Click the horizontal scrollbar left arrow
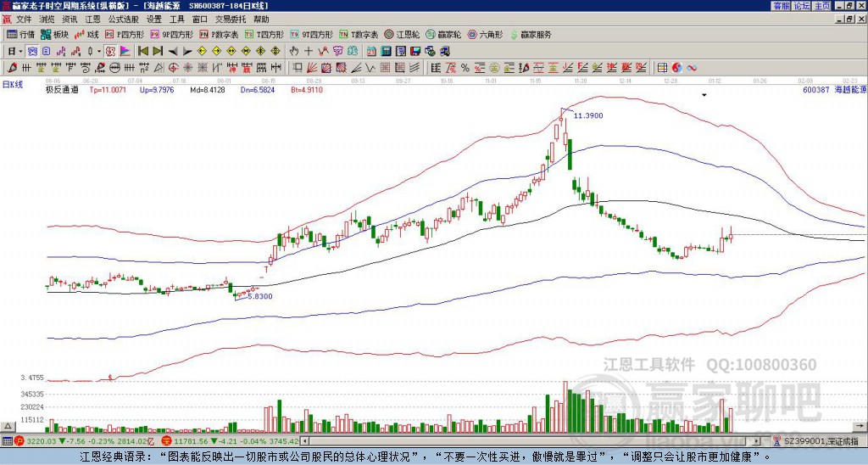This screenshot has height=465, width=868. pos(306,441)
